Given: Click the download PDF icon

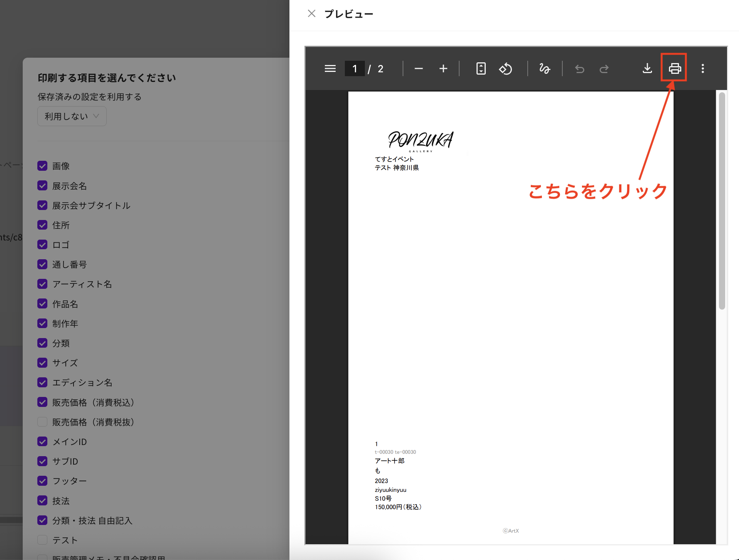Looking at the screenshot, I should pyautogui.click(x=647, y=68).
